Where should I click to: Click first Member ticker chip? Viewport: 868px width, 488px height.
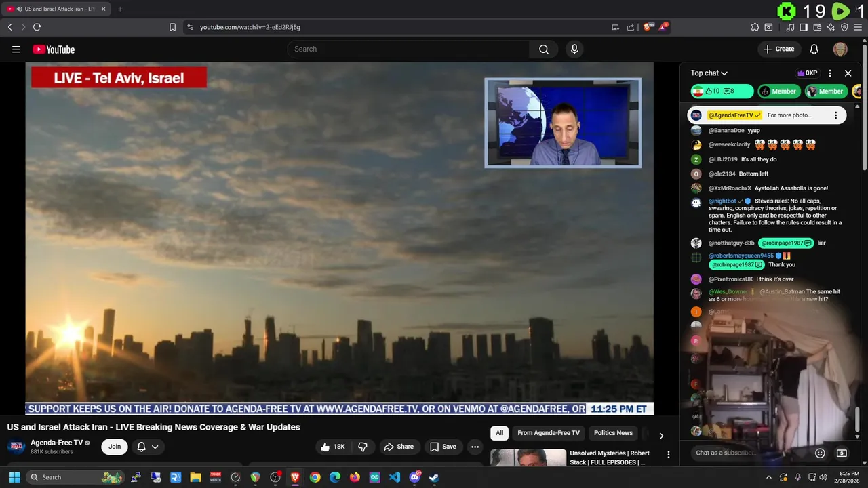(778, 91)
